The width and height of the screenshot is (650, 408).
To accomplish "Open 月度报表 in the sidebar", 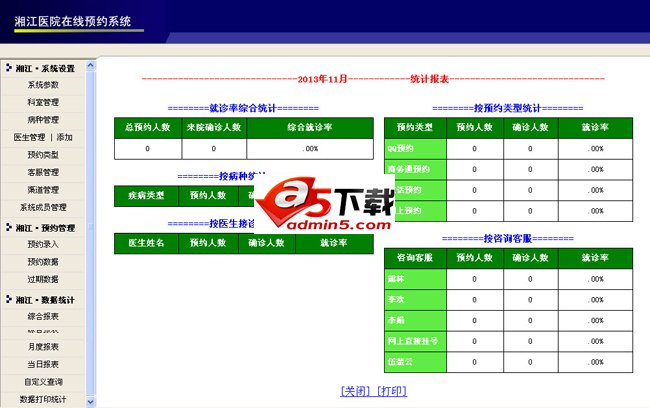I will click(x=43, y=347).
